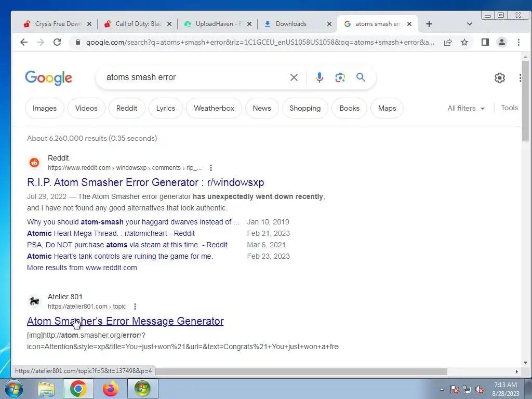Select the Weatherbox filter chip
The width and height of the screenshot is (532, 399).
(x=214, y=108)
